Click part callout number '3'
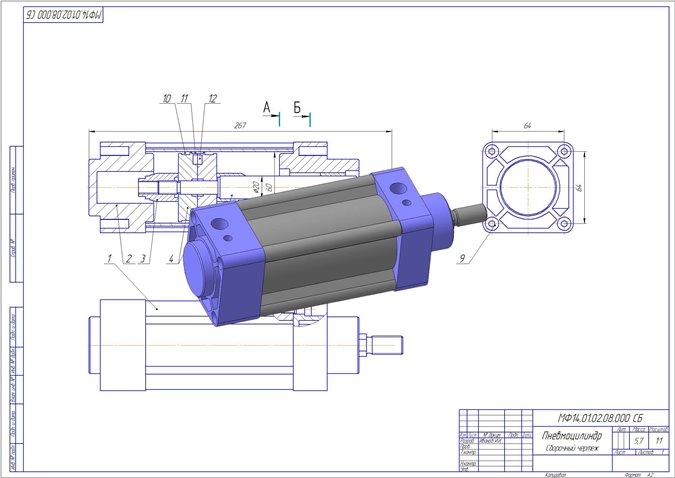The height and width of the screenshot is (478, 675). 143,258
